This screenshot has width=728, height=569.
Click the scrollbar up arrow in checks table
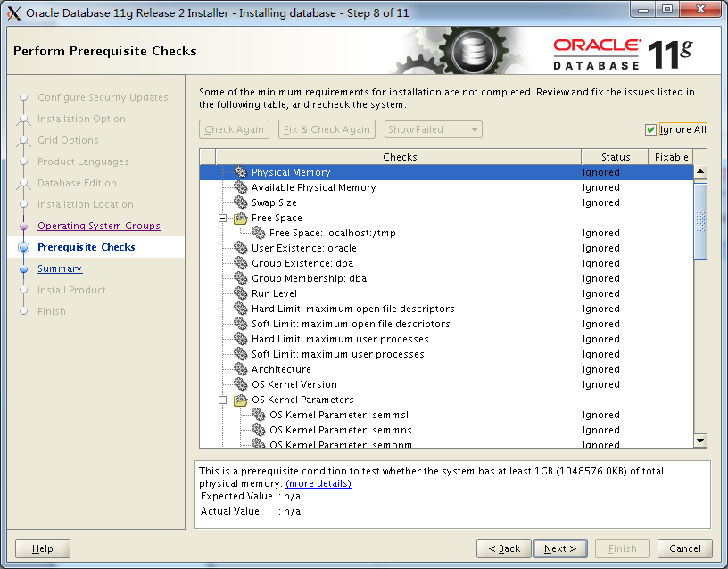[x=700, y=172]
